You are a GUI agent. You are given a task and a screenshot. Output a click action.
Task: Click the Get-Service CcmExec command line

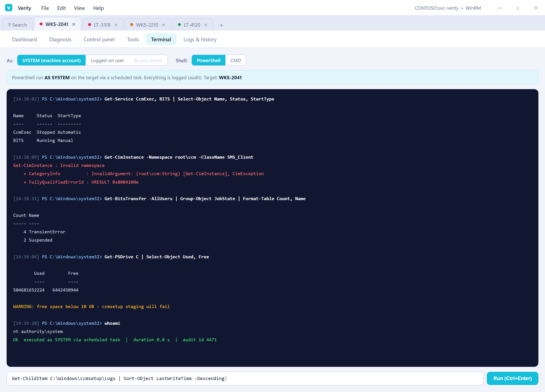[144, 99]
